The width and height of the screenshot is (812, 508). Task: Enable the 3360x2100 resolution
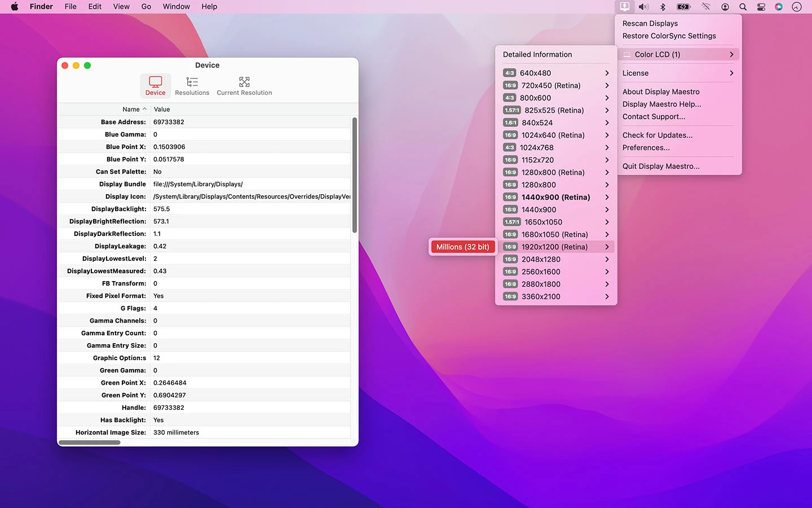(542, 296)
